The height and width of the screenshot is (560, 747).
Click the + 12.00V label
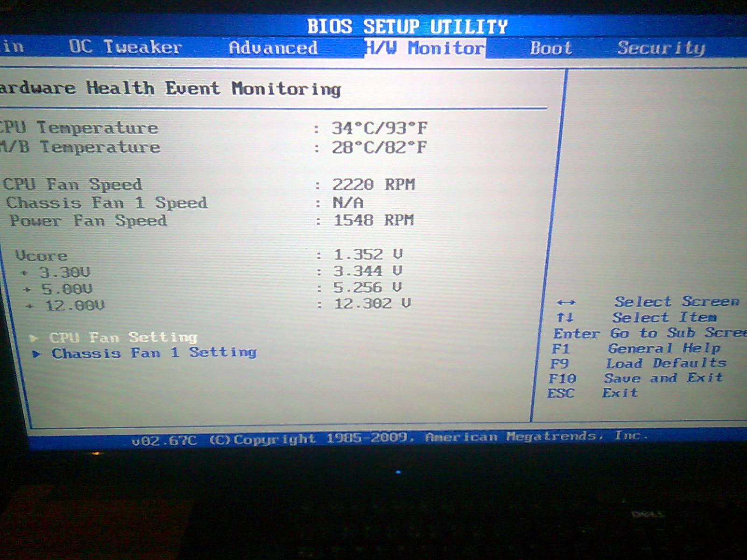(66, 306)
